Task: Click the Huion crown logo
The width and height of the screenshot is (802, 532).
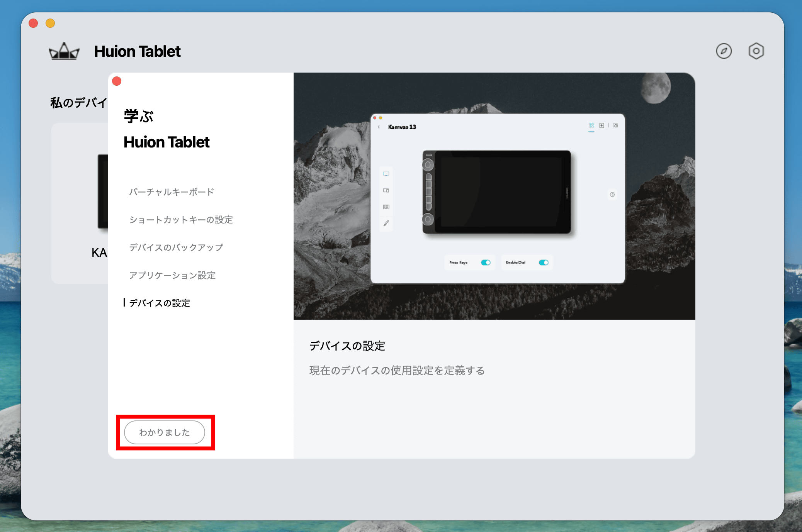Action: click(64, 51)
